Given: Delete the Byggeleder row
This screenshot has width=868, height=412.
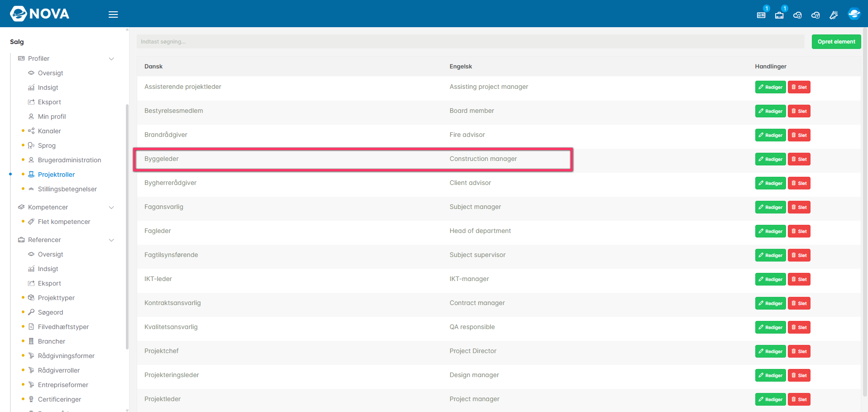Looking at the screenshot, I should [799, 159].
